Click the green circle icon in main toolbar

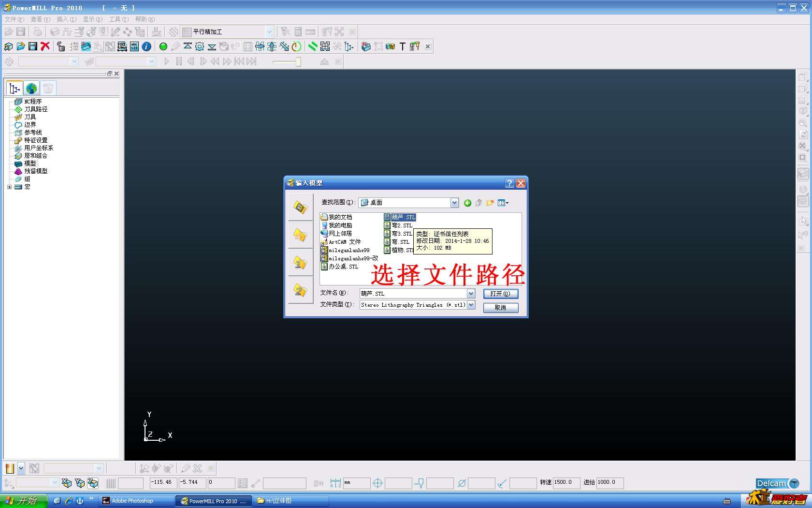(x=163, y=46)
